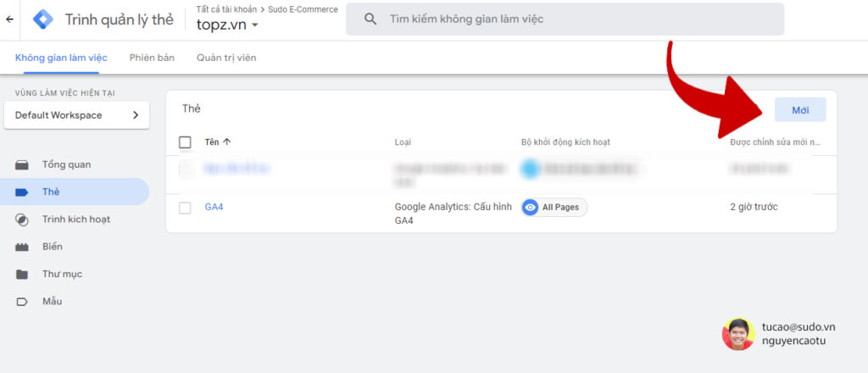Click the Trình quản lý thẻ title
This screenshot has height=373, width=868.
coord(119,19)
